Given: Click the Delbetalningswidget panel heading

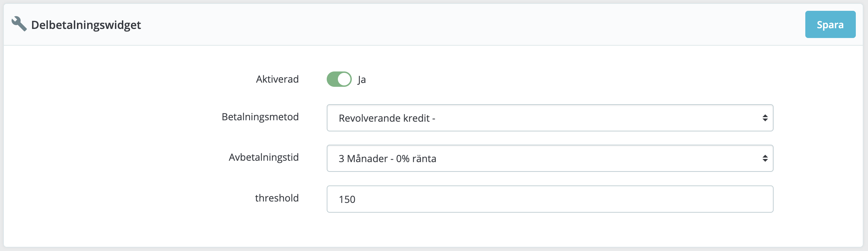Looking at the screenshot, I should (86, 25).
